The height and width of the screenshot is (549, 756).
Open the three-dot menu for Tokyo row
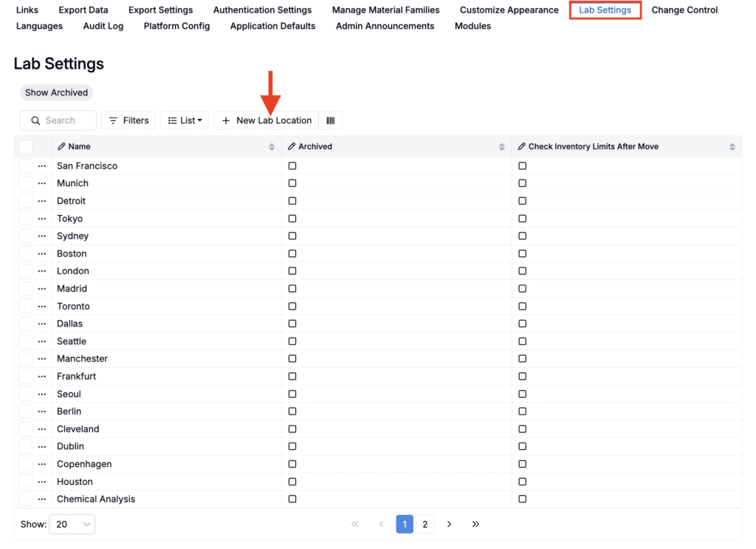(x=42, y=219)
